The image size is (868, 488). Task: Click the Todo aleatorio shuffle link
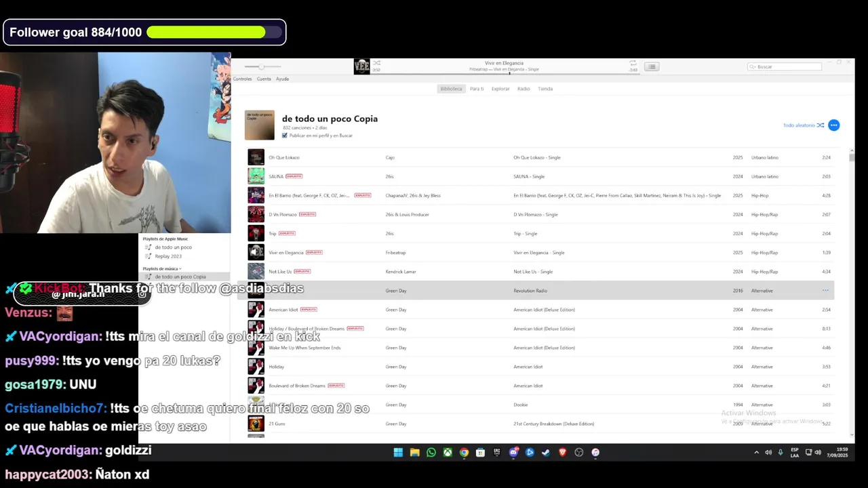[x=804, y=125]
